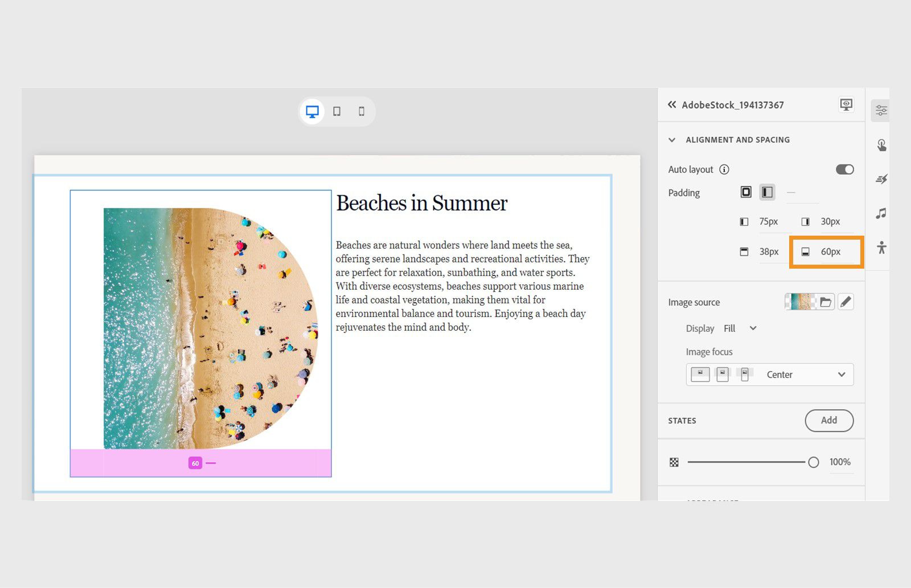This screenshot has width=911, height=588.
Task: Open the interactions pointer-hand panel
Action: (881, 145)
